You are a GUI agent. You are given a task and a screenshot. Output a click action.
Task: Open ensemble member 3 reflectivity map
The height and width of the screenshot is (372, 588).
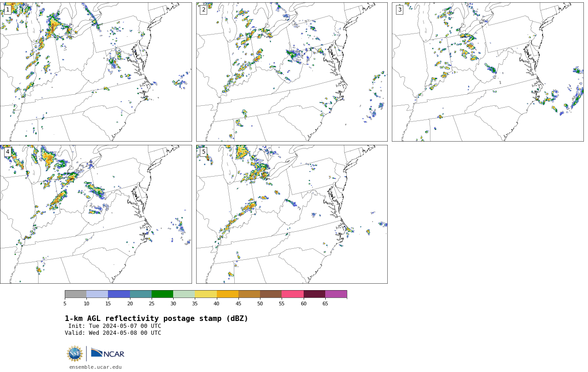coord(487,72)
